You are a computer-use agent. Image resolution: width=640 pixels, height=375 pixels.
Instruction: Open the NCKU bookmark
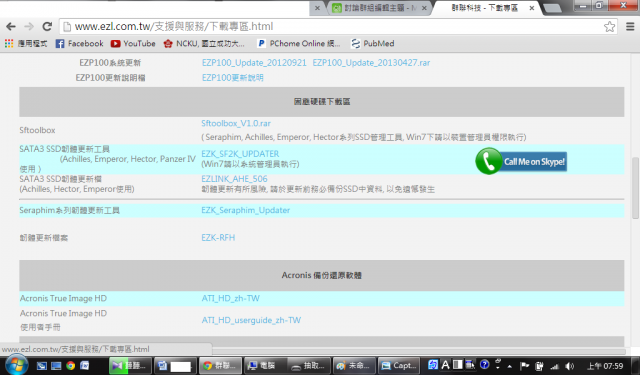tap(204, 43)
